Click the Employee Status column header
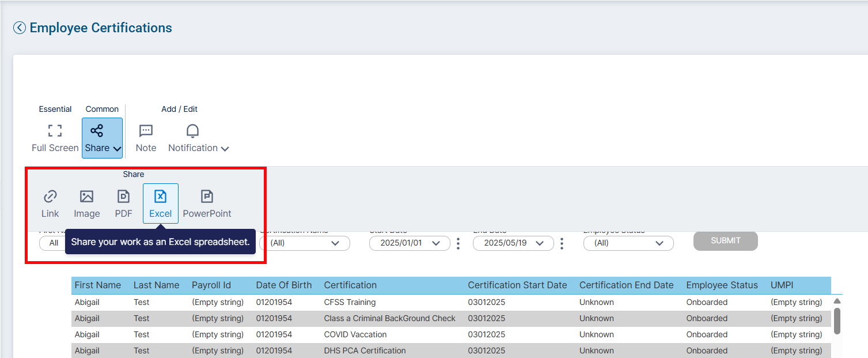 pos(722,285)
